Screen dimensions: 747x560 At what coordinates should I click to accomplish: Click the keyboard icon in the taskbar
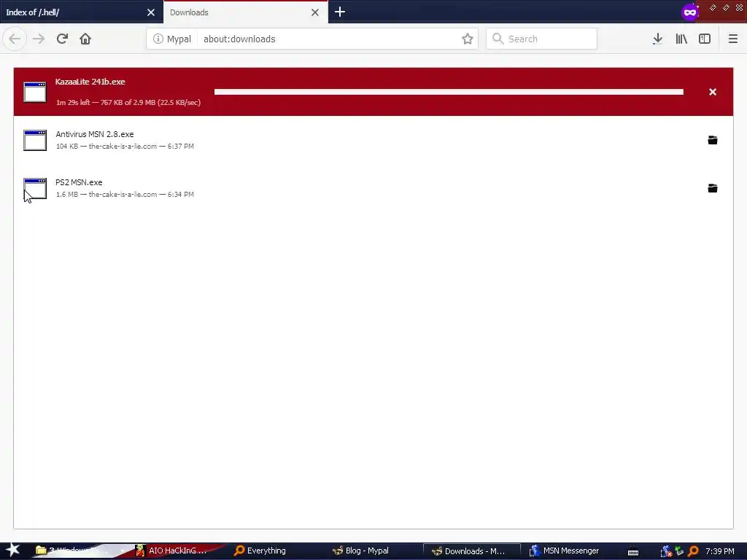633,552
